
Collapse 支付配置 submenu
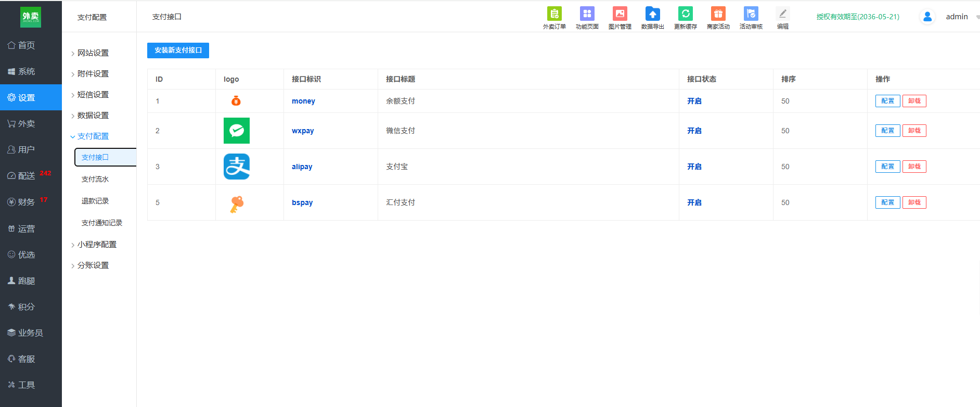click(x=93, y=136)
